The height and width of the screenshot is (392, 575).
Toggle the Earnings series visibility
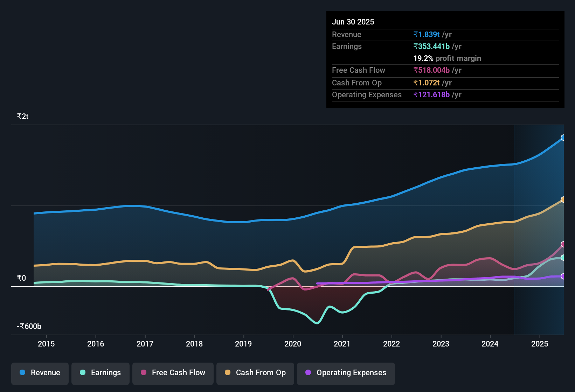101,373
